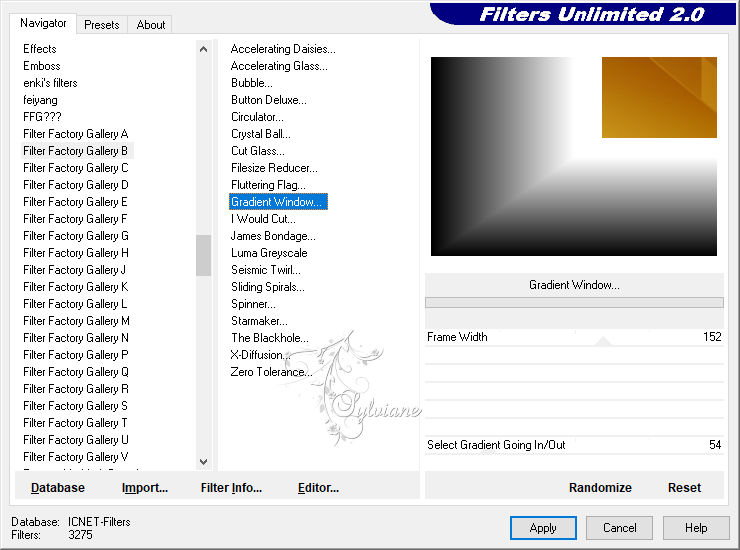Choose Fluttering Flag... filter
This screenshot has width=740, height=550.
tap(268, 185)
